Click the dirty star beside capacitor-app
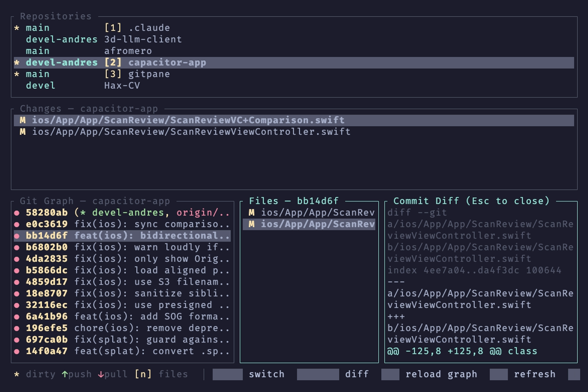 pos(17,63)
